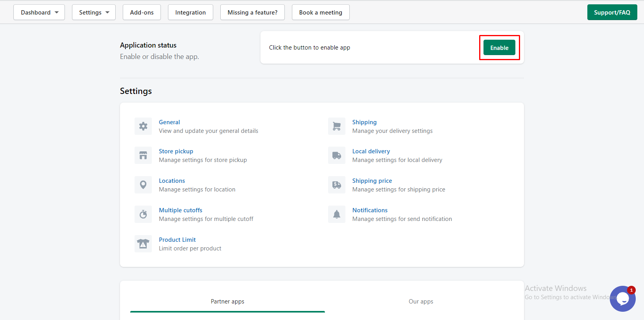Open the chat support bubble
The height and width of the screenshot is (320, 644).
pyautogui.click(x=622, y=299)
